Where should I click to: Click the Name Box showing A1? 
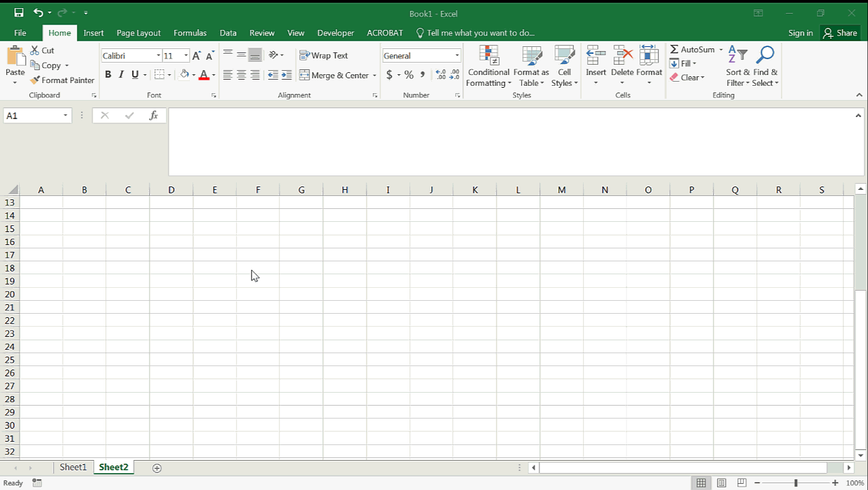coord(33,116)
